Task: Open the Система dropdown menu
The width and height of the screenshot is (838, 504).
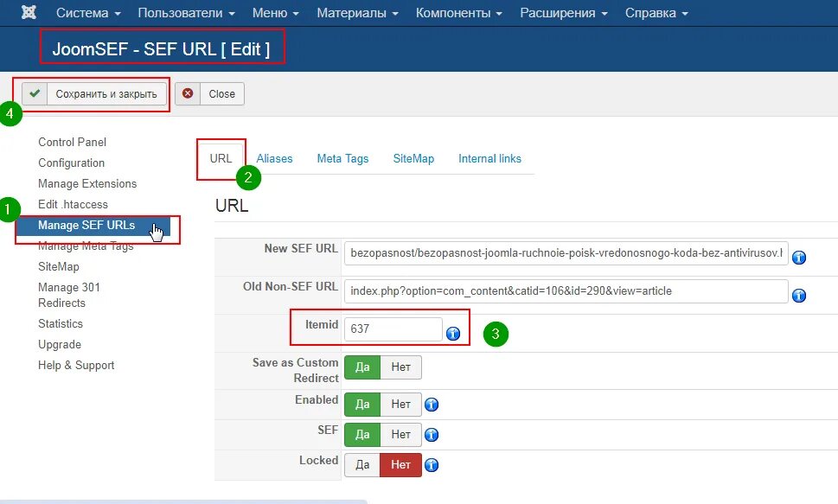Action: coord(88,13)
